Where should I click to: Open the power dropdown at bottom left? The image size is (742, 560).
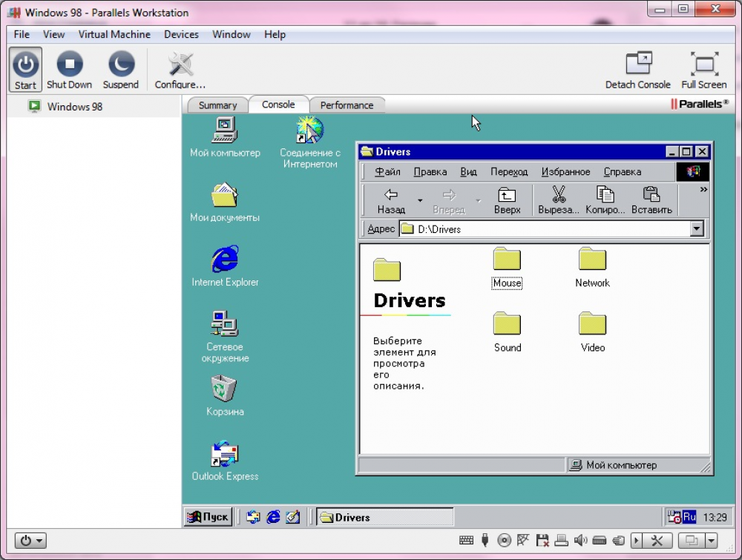tap(30, 540)
